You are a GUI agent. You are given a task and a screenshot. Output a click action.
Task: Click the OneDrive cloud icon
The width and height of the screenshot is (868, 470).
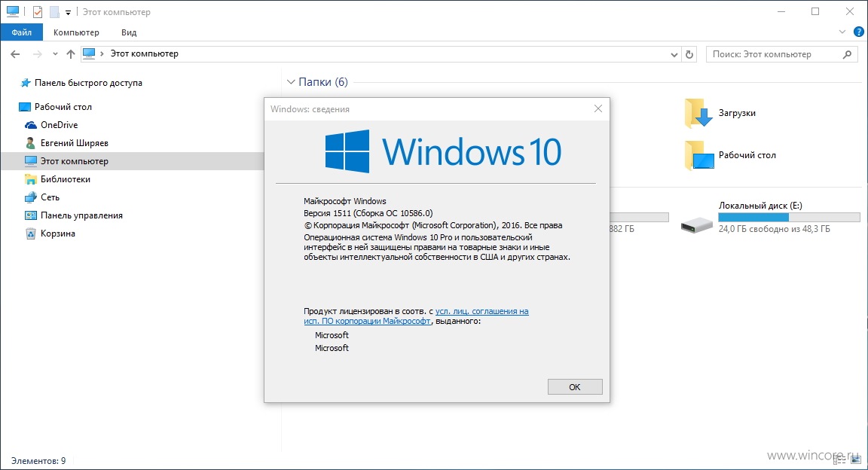point(31,125)
